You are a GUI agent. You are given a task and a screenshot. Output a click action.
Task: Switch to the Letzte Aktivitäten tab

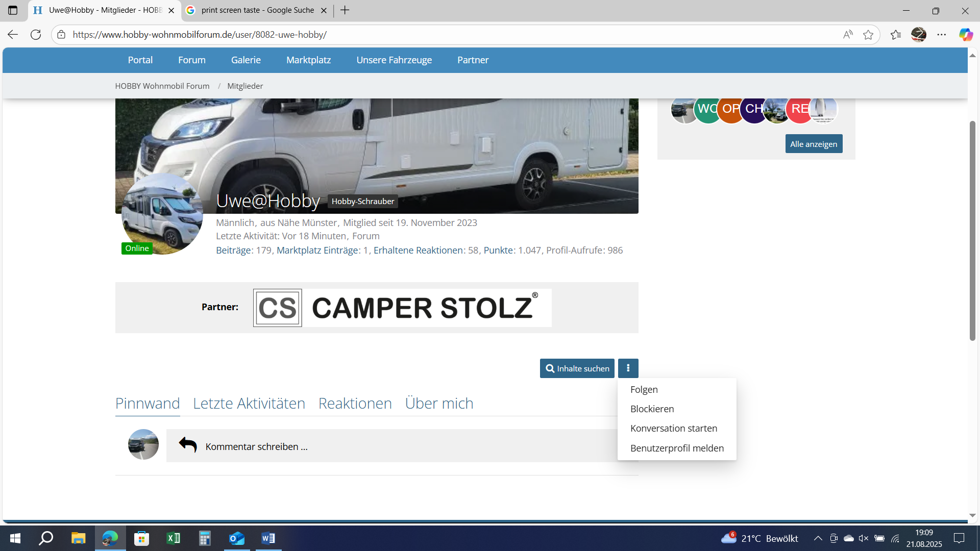249,404
